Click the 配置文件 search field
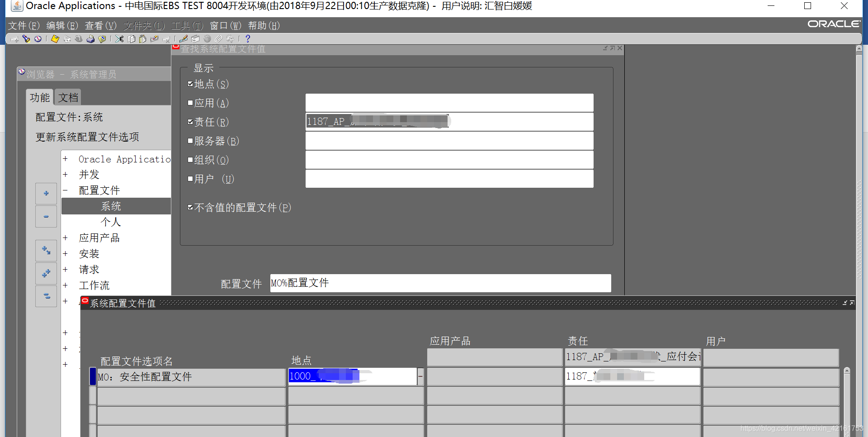 (x=441, y=283)
